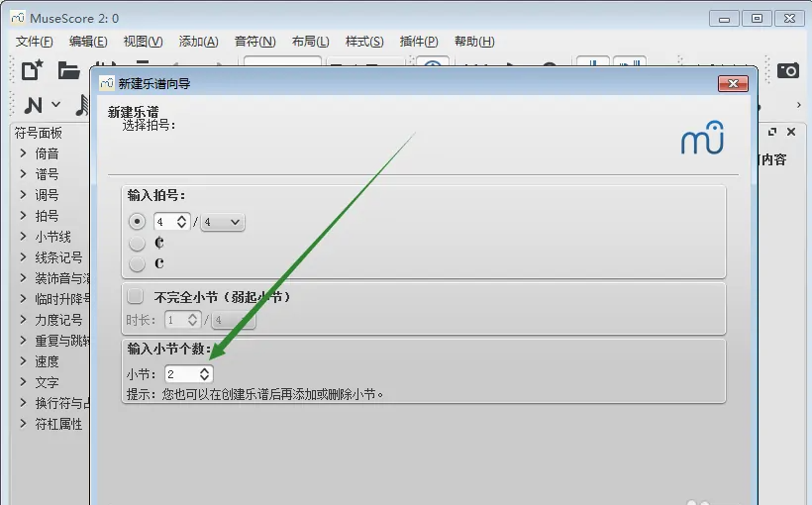812x505 pixels.
Task: Decrease the 小节 count with down arrow
Action: (205, 378)
